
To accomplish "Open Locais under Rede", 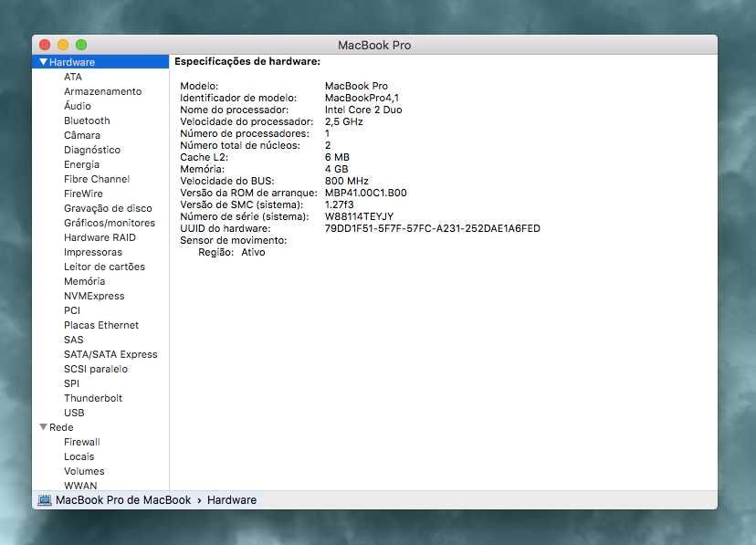I will click(x=79, y=456).
